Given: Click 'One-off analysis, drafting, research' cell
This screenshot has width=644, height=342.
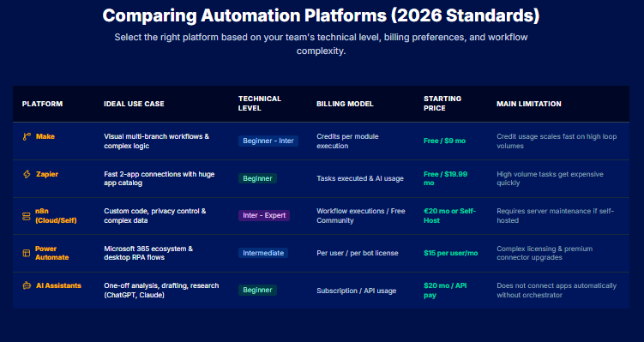Looking at the screenshot, I should coord(161,291).
